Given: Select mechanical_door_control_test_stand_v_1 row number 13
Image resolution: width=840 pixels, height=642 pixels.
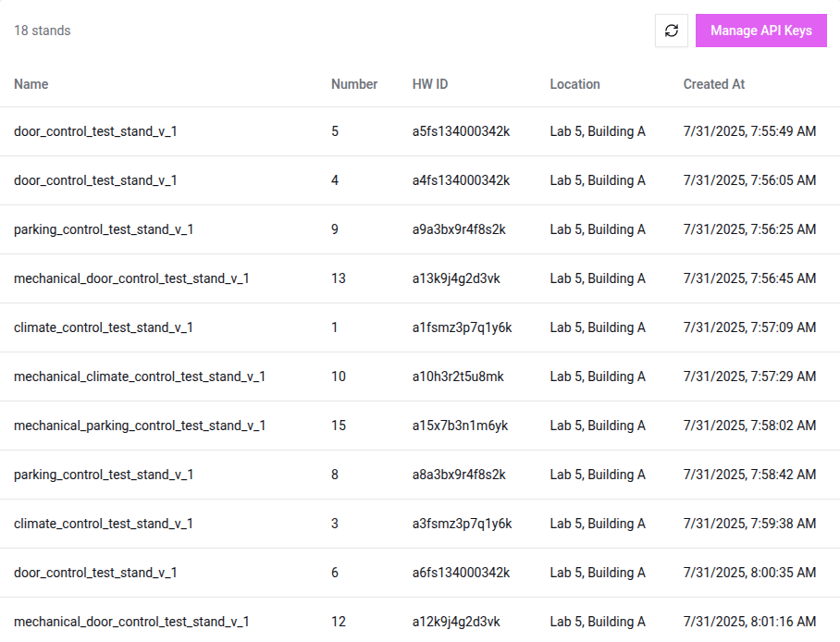Looking at the screenshot, I should point(131,278).
